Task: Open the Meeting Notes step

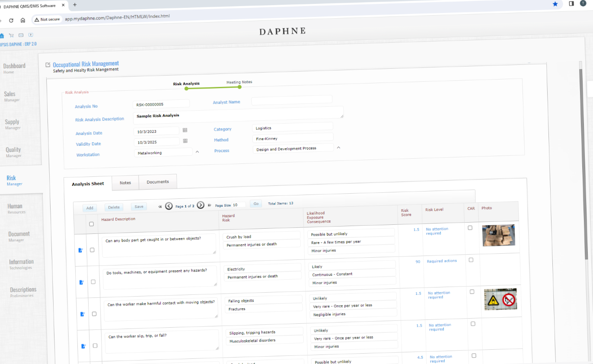Action: [239, 82]
